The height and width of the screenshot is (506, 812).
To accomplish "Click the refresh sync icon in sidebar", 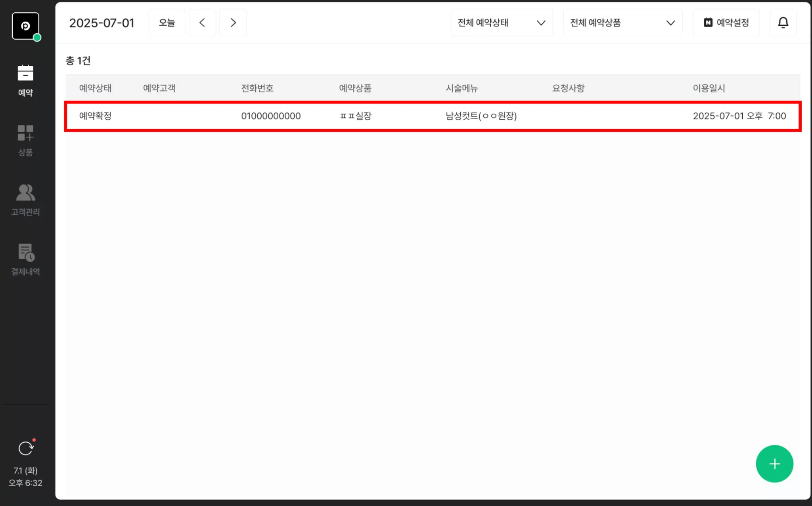I will [26, 448].
